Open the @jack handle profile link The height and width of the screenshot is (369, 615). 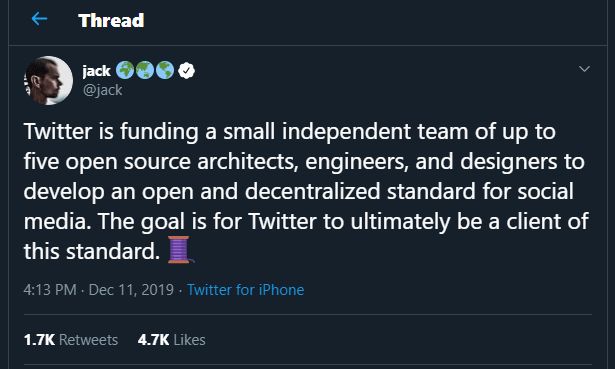pyautogui.click(x=102, y=90)
